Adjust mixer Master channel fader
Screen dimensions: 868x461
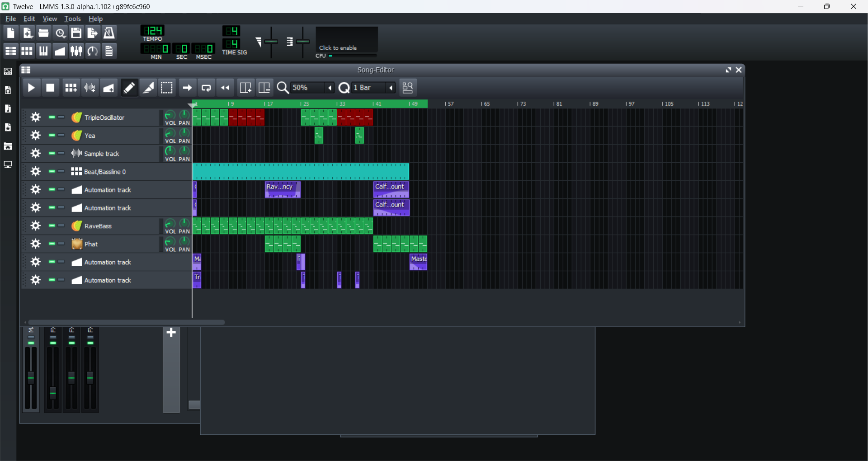(x=31, y=377)
